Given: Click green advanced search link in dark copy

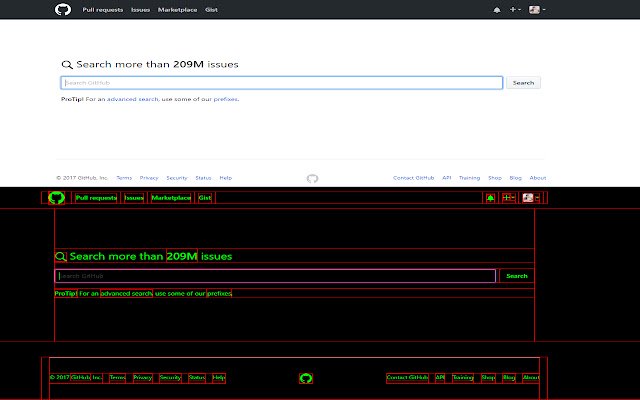Looking at the screenshot, I should click(126, 293).
